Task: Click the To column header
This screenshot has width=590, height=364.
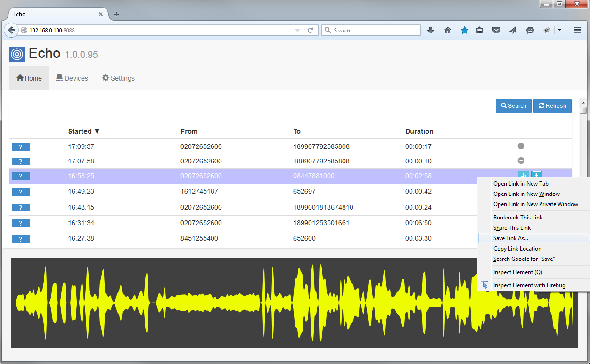Action: (297, 131)
